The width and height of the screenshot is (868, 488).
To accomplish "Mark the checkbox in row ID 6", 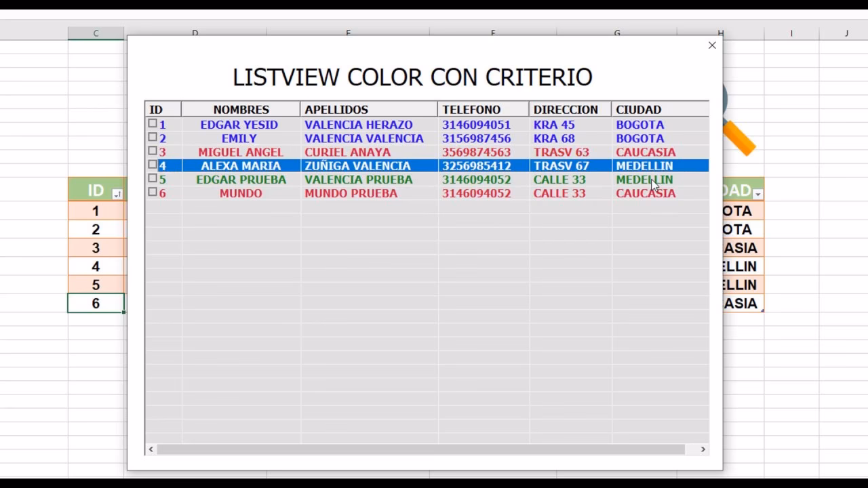I will click(153, 192).
